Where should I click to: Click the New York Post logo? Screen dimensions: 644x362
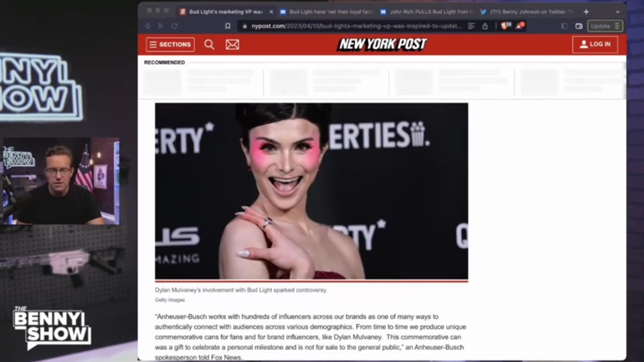383,44
